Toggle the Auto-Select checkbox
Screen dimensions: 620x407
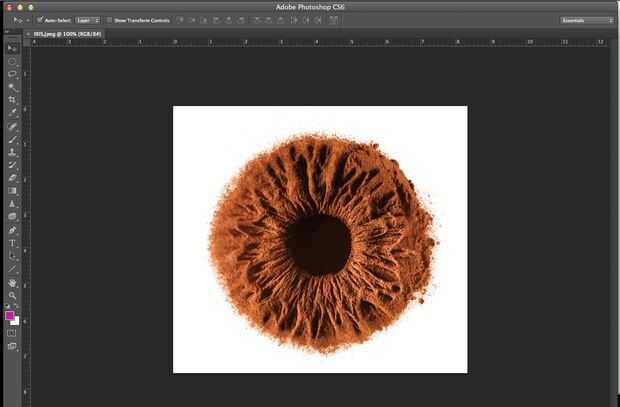point(40,20)
